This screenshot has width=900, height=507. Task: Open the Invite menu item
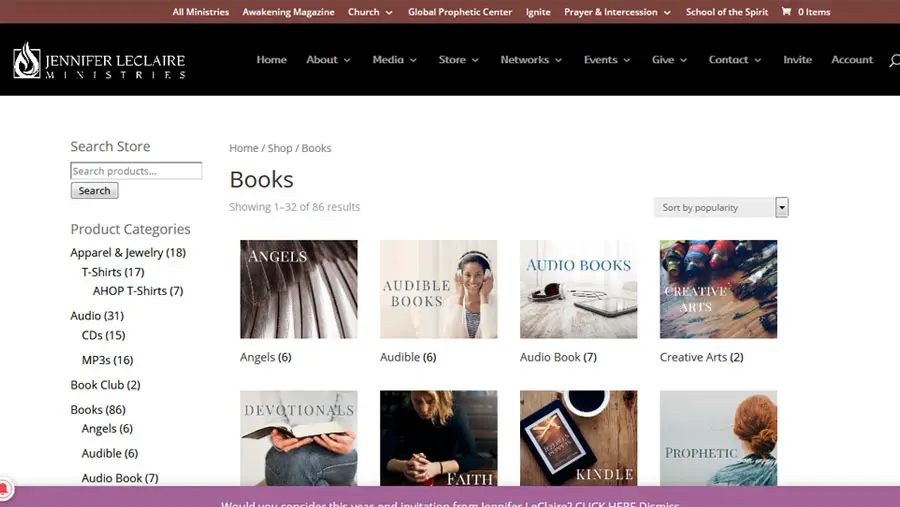pos(797,60)
